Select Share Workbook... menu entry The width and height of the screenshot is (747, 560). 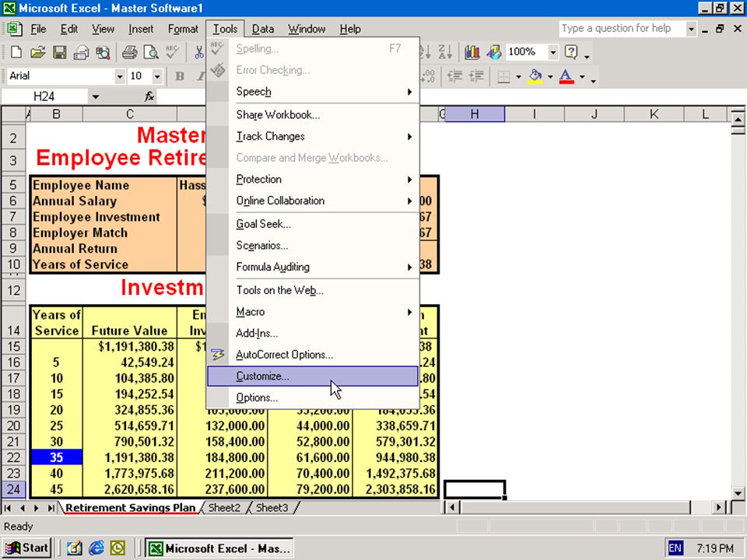click(313, 115)
